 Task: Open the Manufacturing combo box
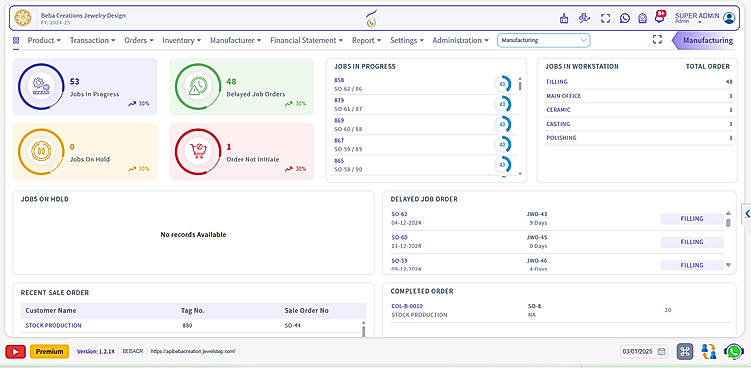tap(544, 40)
